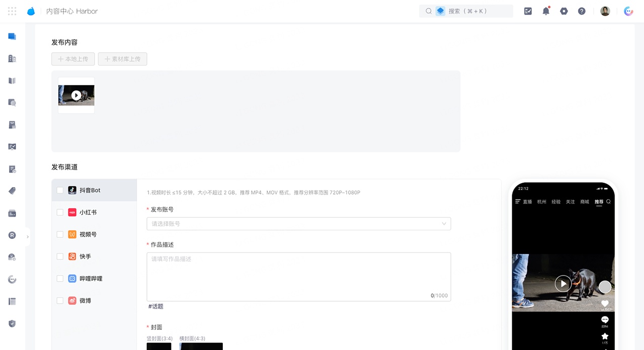The width and height of the screenshot is (644, 350).
Task: Enable the 抖音Bot channel checkbox
Action: pos(60,190)
